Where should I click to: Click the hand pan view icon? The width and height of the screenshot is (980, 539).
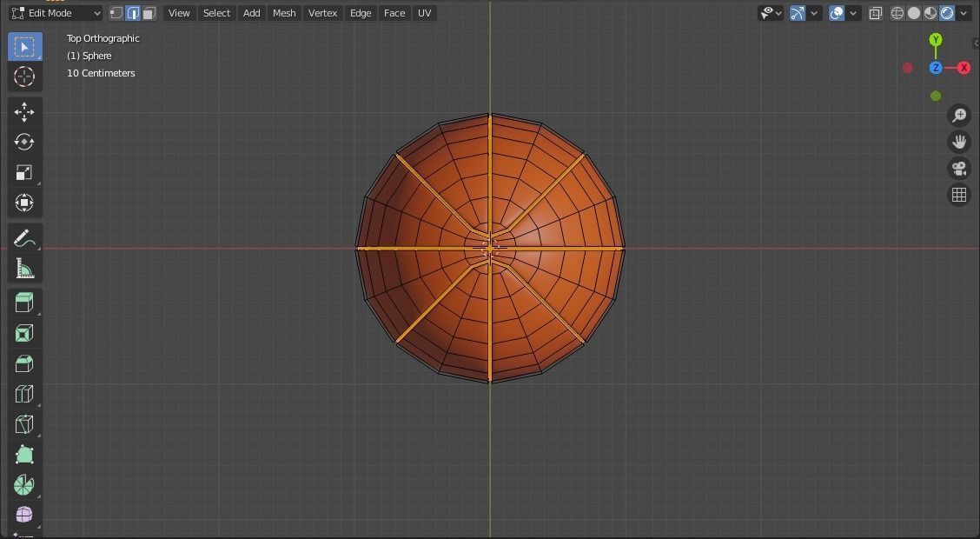point(959,142)
